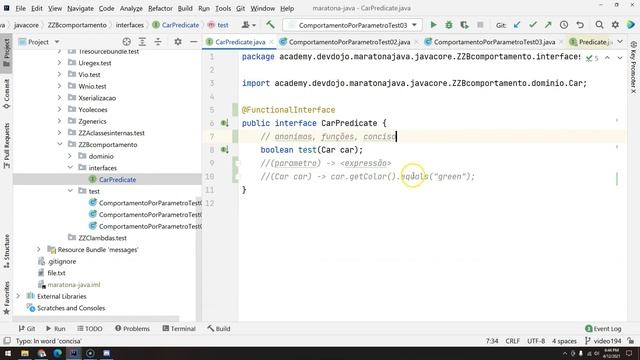Open Search Everywhere magnifier icon
Viewport: 640px width, 360px height.
[599, 25]
